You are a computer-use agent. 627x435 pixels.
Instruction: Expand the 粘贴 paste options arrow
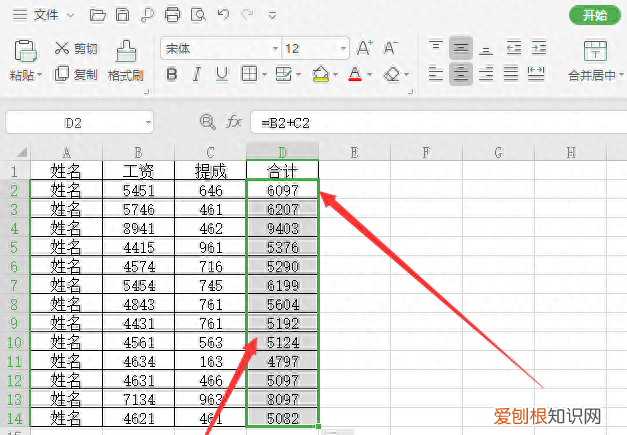[39, 75]
